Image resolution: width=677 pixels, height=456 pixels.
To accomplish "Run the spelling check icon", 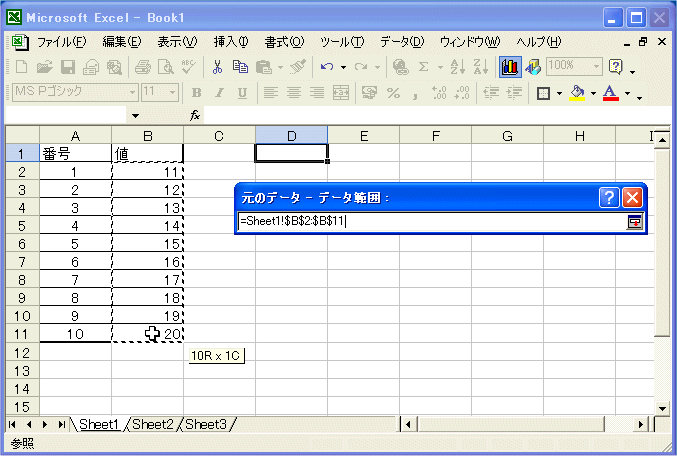I will [x=188, y=67].
